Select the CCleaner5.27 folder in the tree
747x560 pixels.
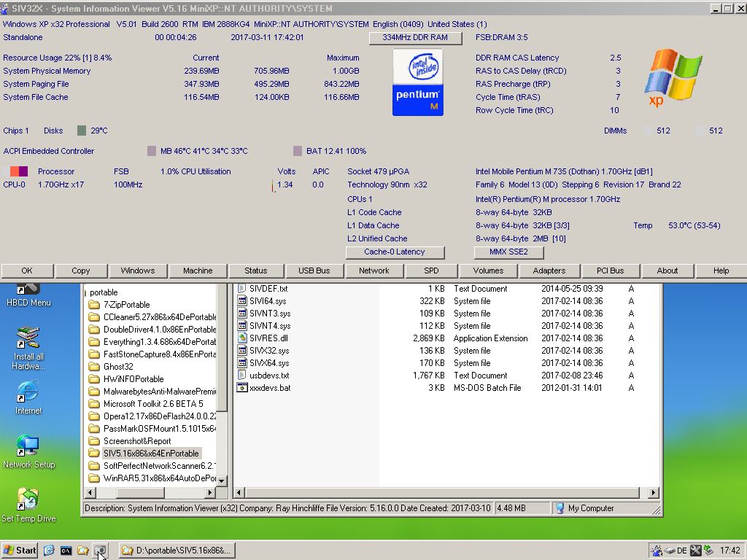pos(160,317)
